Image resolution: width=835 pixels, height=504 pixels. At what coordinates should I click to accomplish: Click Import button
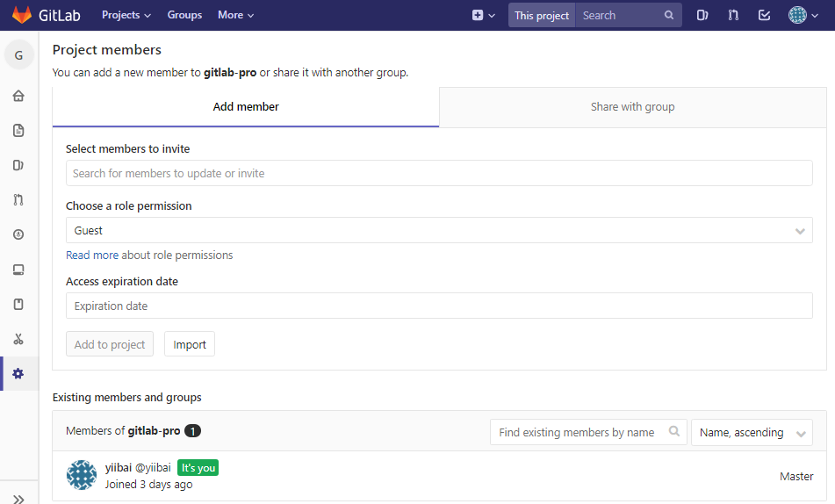[190, 344]
